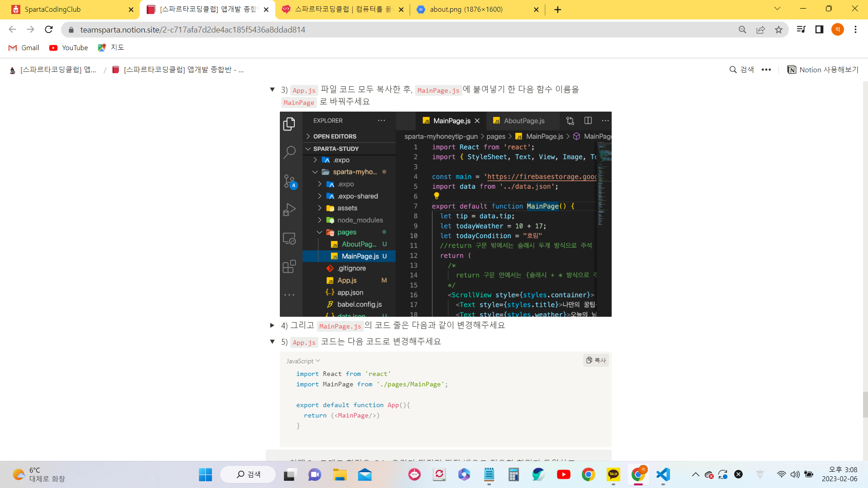
Task: Click the zoom magnifier in address bar
Action: pyautogui.click(x=742, y=29)
